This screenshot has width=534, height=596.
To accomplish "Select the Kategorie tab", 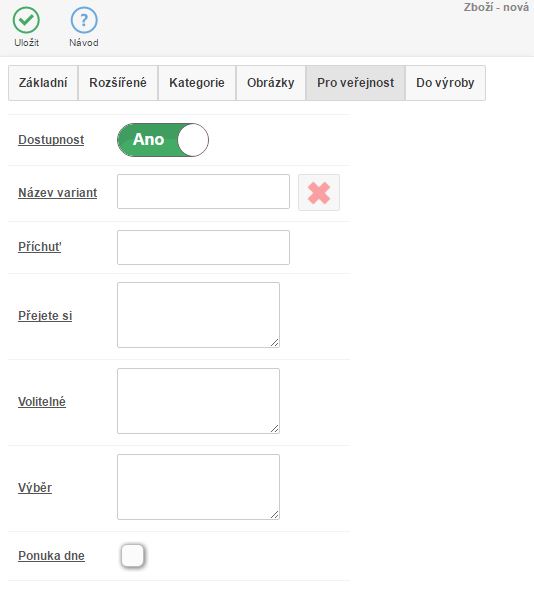I will pos(197,83).
